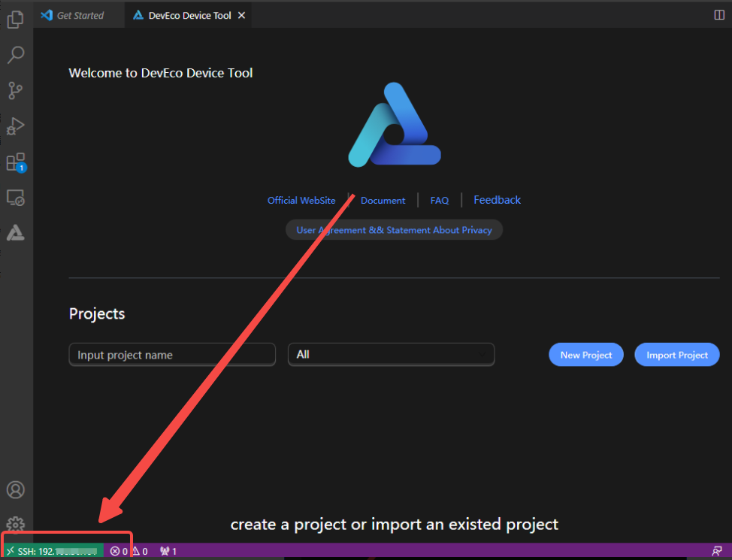Click the split editor layout icon
732x560 pixels.
click(718, 15)
